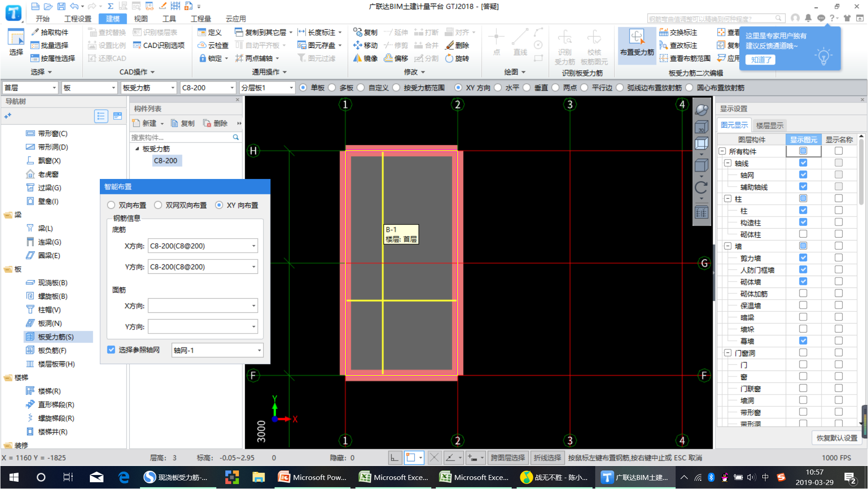Screen dimensions: 868x489
Task: Toggle 选择参照轴网 checkbox
Action: click(111, 350)
